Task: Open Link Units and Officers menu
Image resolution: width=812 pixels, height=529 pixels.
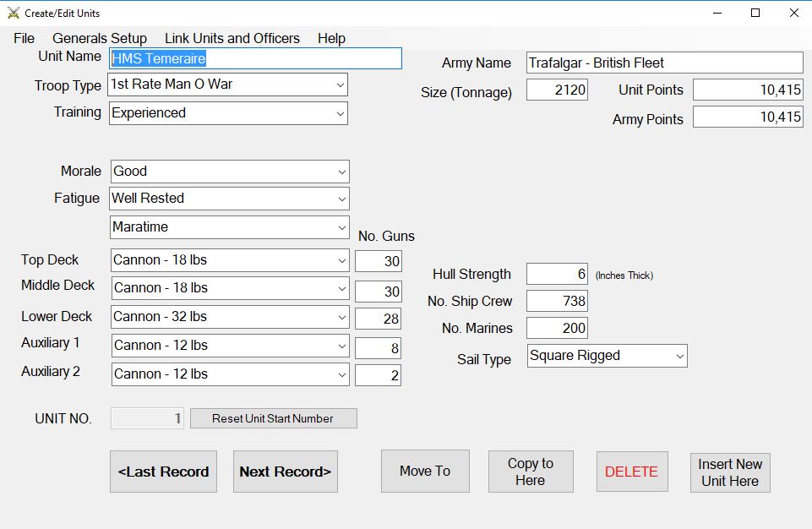Action: tap(232, 38)
